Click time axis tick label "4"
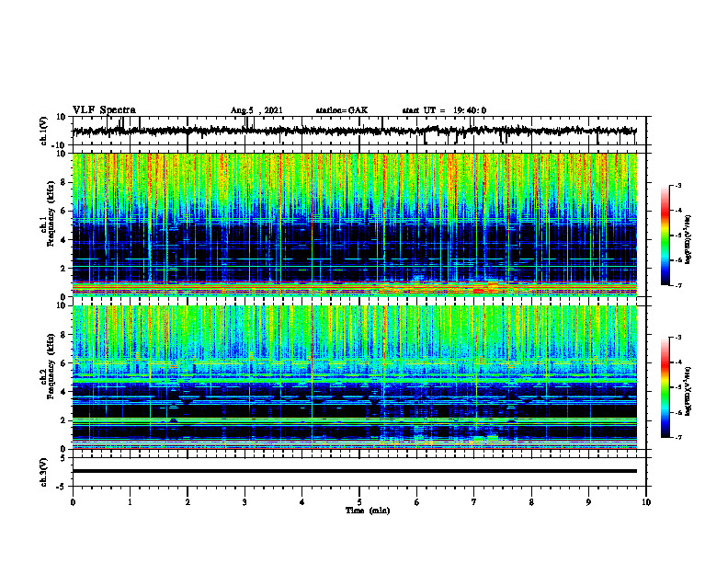Screen dimensions: 728x563 tap(302, 502)
